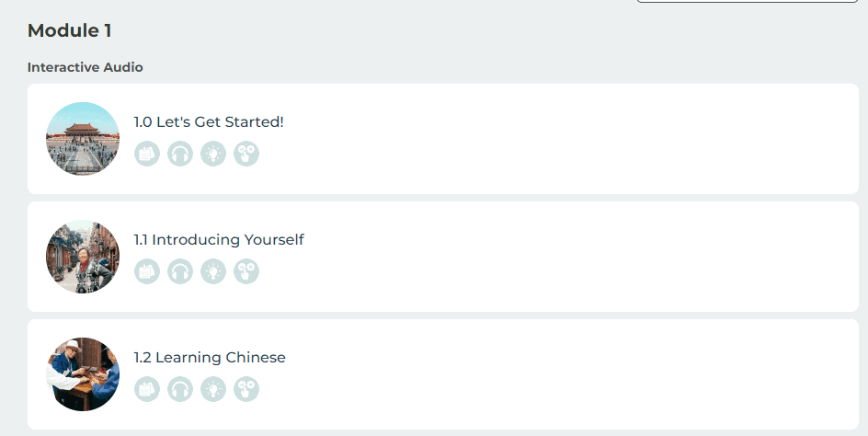Open the notes icon for Introducing Yourself

coord(147,271)
